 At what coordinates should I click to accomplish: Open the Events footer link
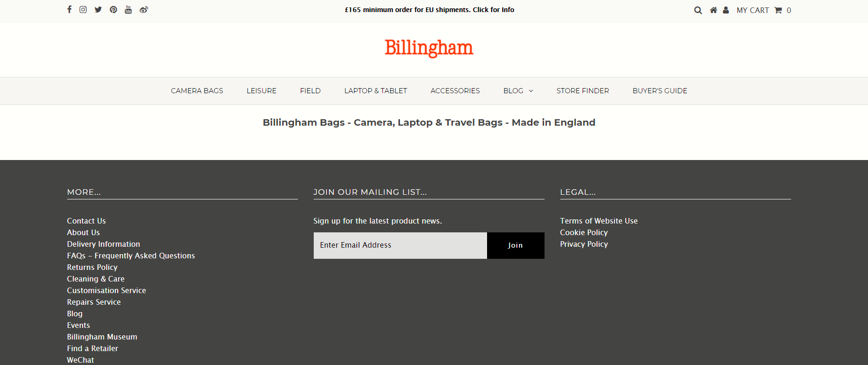tap(78, 325)
